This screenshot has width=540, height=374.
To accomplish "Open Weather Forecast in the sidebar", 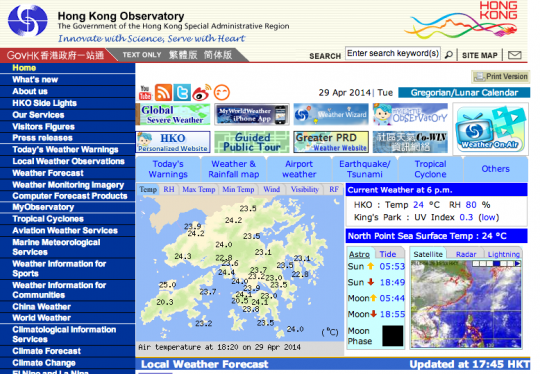I will pyautogui.click(x=48, y=173).
